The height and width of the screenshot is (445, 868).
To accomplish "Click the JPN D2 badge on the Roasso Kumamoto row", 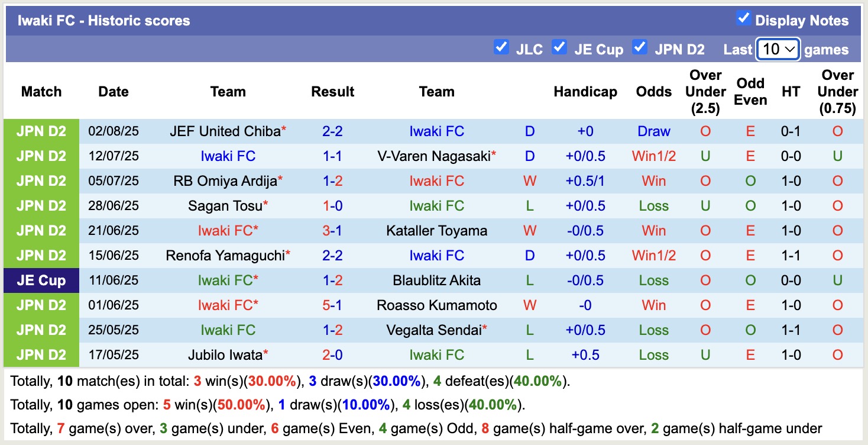I will coord(41,305).
